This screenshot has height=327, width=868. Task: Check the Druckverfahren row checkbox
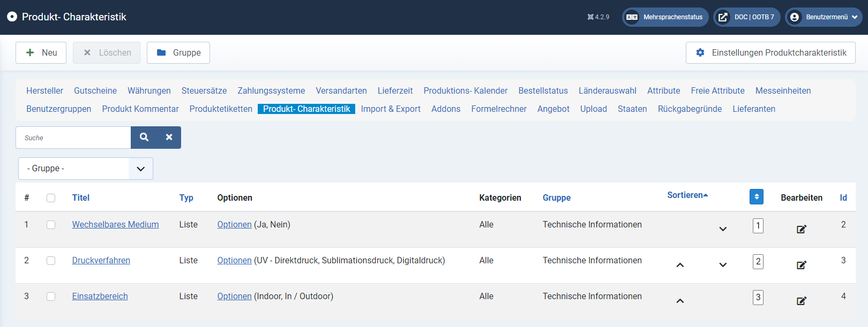[51, 261]
